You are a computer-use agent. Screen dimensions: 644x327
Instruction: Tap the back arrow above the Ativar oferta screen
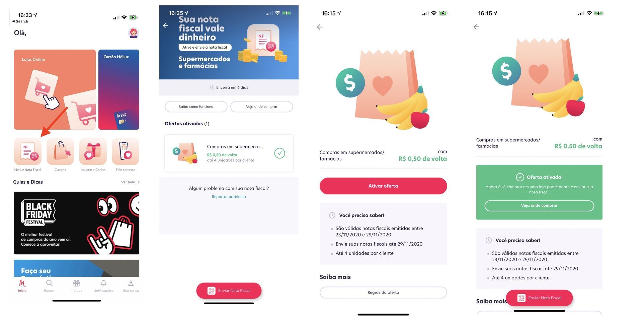click(320, 27)
